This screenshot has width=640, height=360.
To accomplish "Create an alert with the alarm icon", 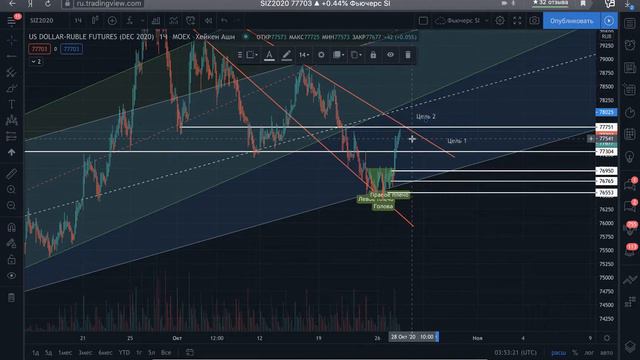I will [x=191, y=20].
